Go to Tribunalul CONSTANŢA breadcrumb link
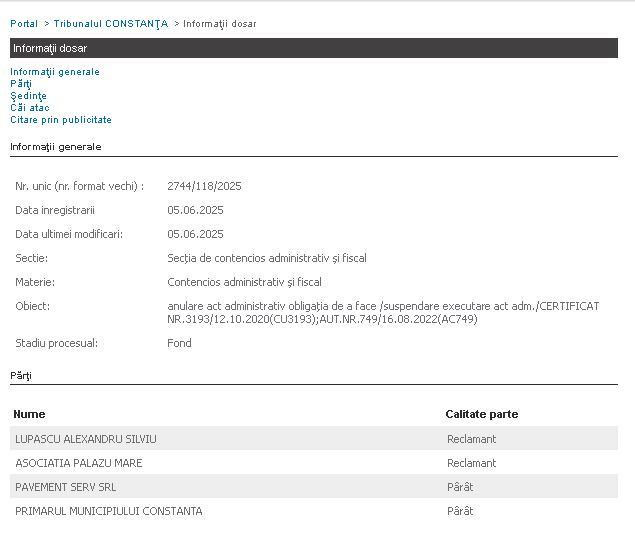This screenshot has width=635, height=535. pyautogui.click(x=111, y=24)
